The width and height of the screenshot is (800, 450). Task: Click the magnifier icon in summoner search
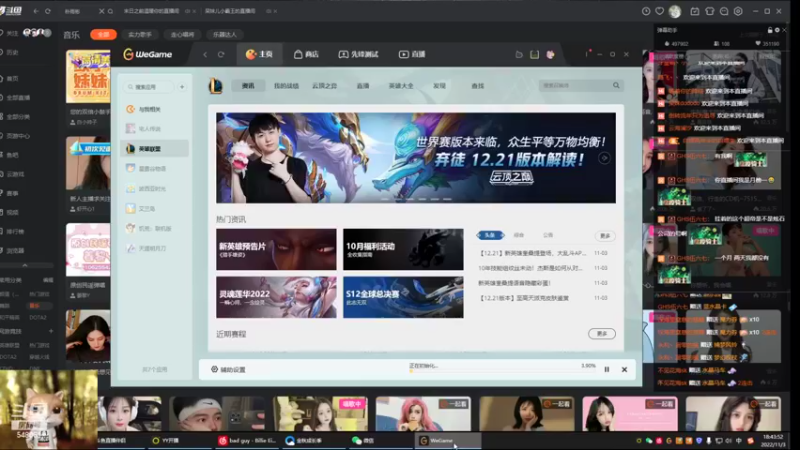(x=616, y=86)
